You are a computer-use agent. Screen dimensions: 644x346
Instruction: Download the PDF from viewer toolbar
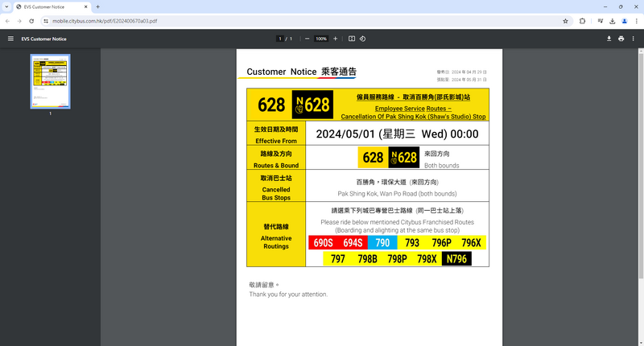[609, 39]
